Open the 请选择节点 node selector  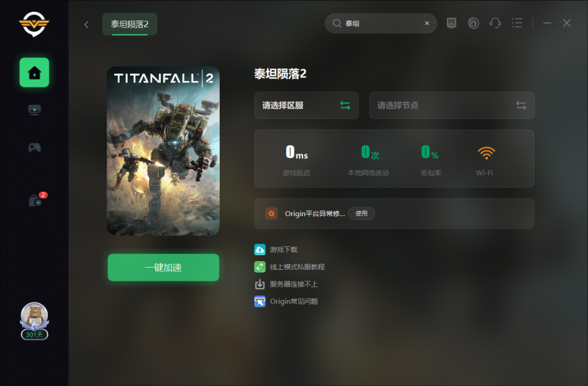coord(452,105)
